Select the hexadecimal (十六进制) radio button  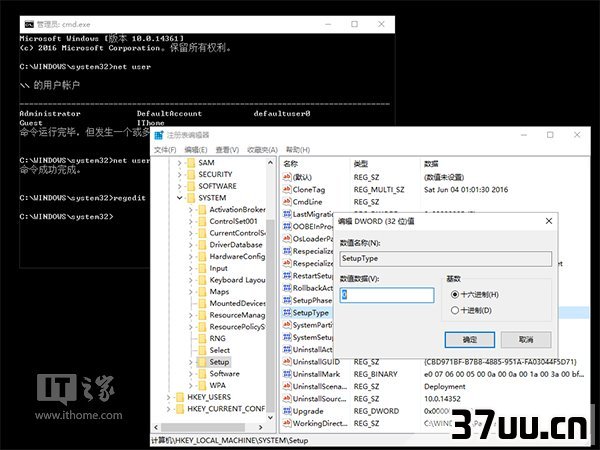(455, 294)
